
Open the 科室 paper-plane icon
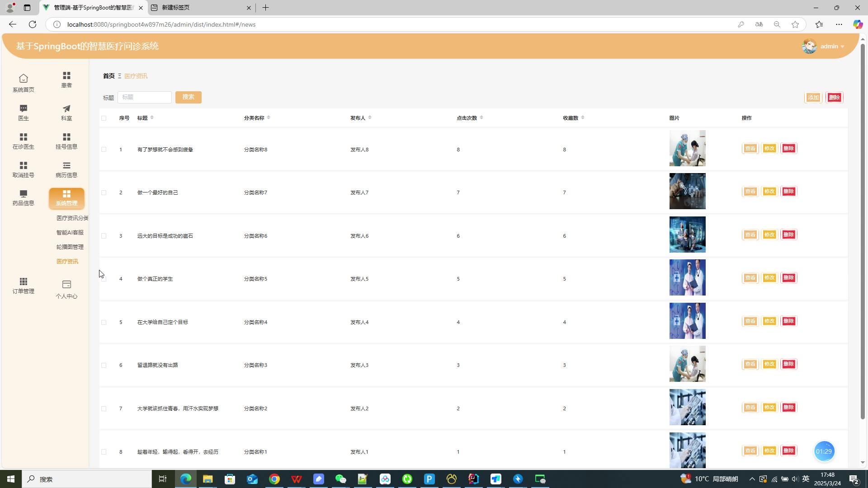66,108
